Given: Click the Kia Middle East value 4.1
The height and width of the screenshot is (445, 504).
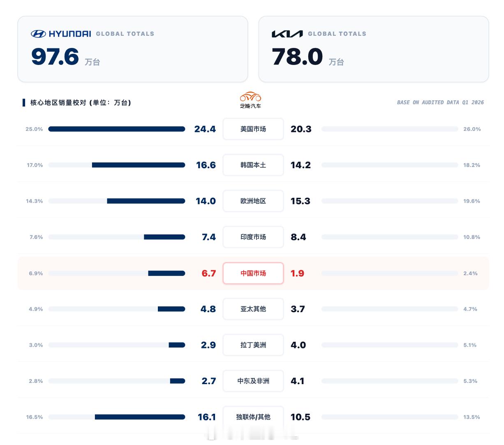Looking at the screenshot, I should (x=297, y=381).
